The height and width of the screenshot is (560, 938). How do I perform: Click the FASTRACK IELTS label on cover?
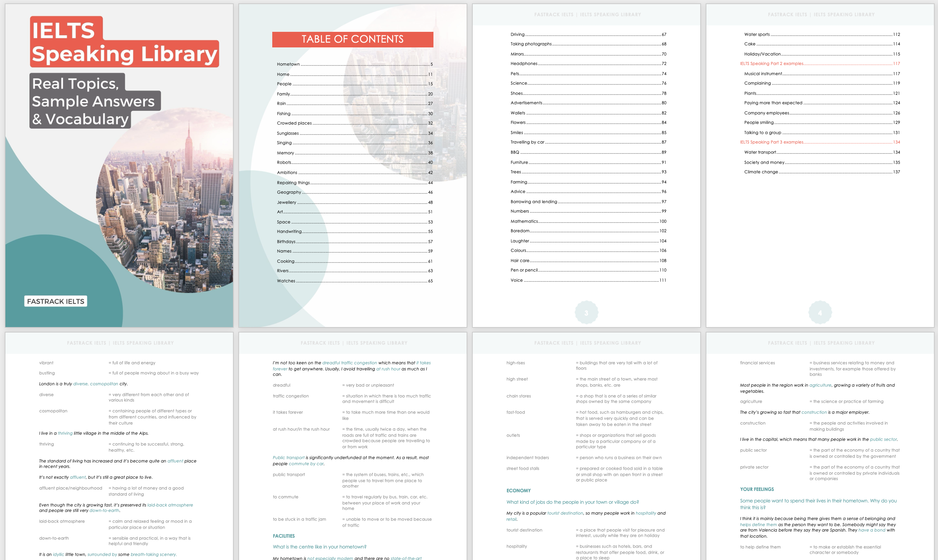[x=56, y=301]
